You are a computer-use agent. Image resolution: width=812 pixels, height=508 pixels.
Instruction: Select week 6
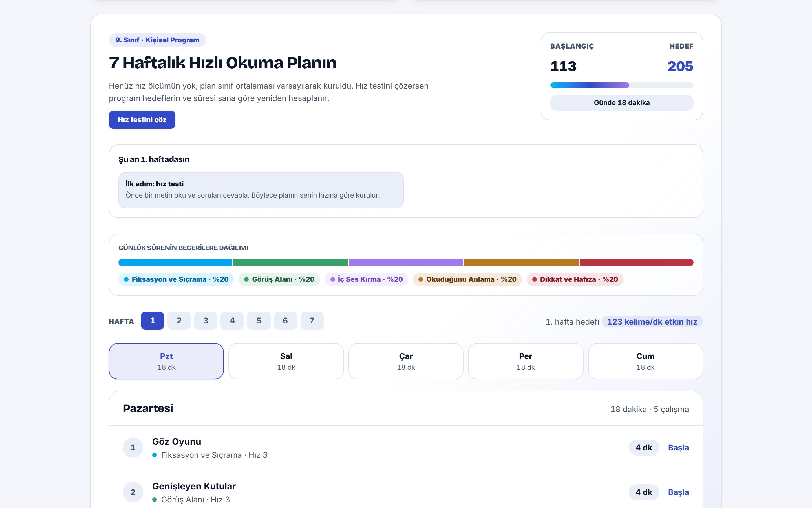point(285,321)
